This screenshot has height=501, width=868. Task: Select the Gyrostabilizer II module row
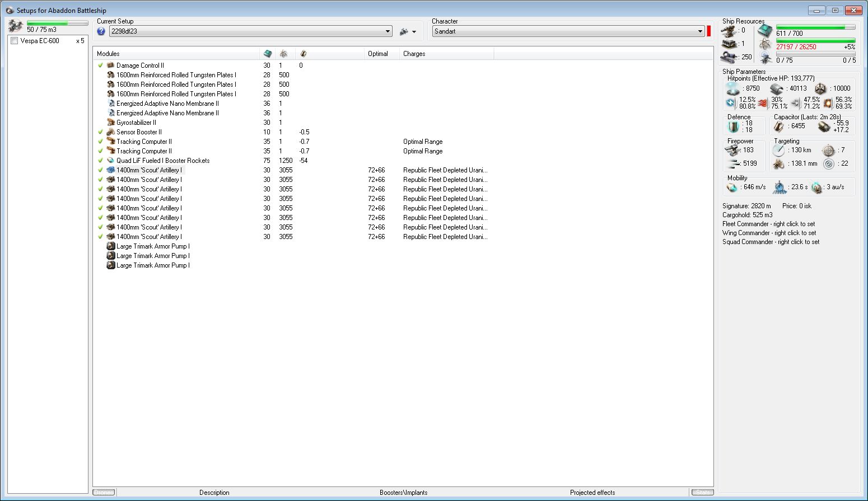[x=403, y=123]
